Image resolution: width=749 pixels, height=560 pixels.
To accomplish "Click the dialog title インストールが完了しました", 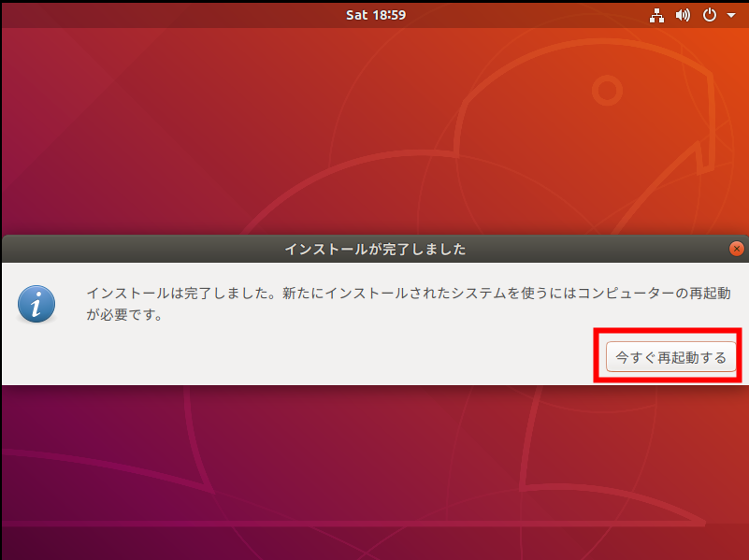I will (x=375, y=250).
